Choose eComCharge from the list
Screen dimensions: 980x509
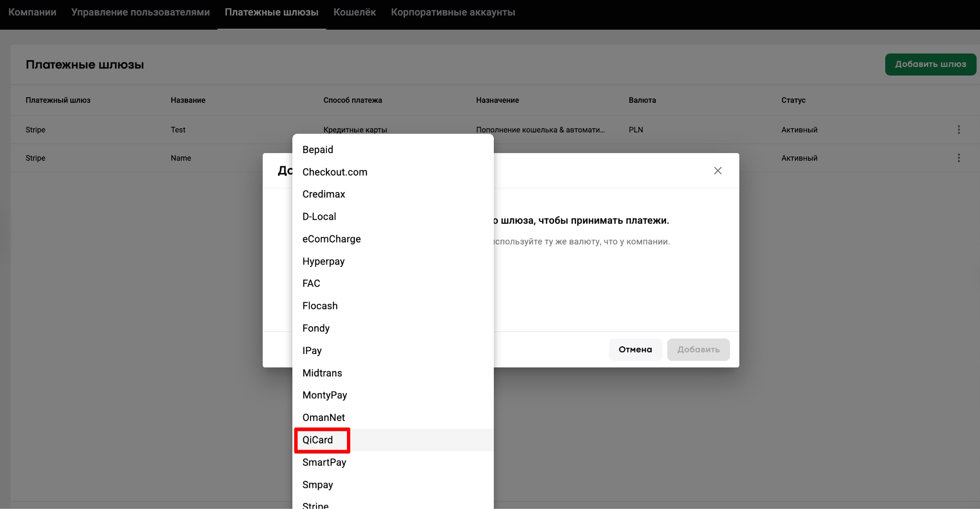[393, 239]
